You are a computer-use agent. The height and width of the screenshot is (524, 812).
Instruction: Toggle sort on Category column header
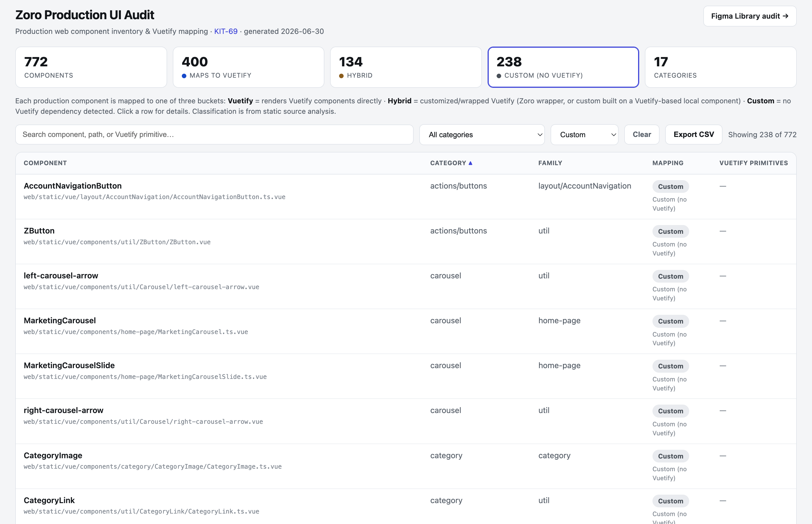coord(451,163)
